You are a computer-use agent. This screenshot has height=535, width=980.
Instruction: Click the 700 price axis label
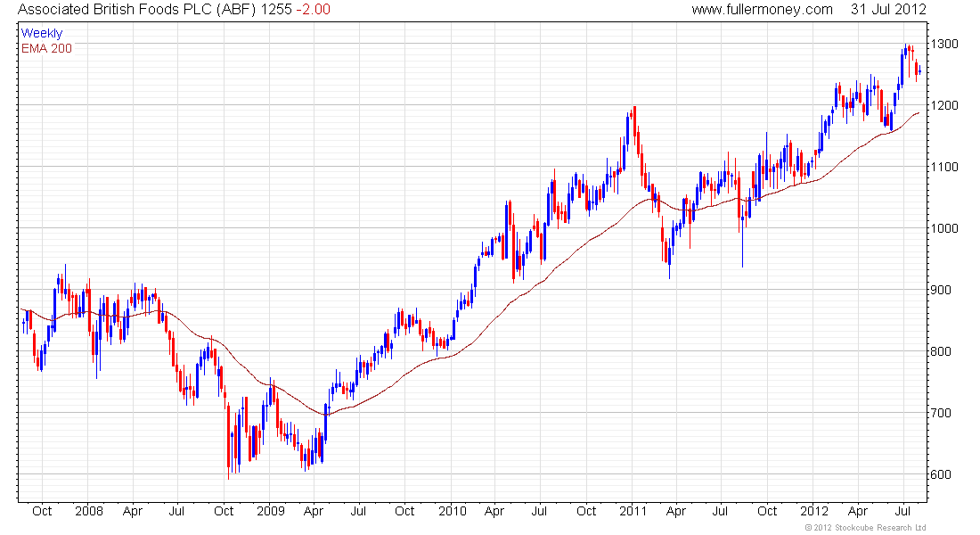(942, 413)
